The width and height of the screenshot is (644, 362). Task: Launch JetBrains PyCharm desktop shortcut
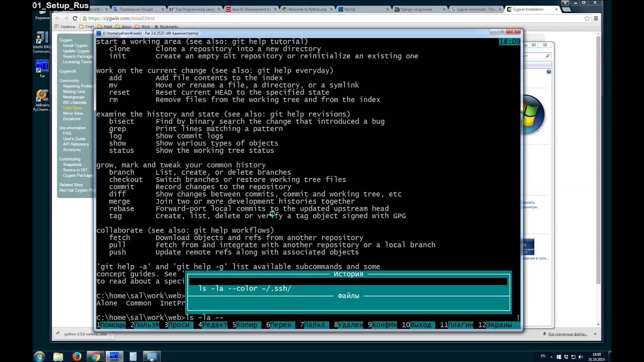42,98
